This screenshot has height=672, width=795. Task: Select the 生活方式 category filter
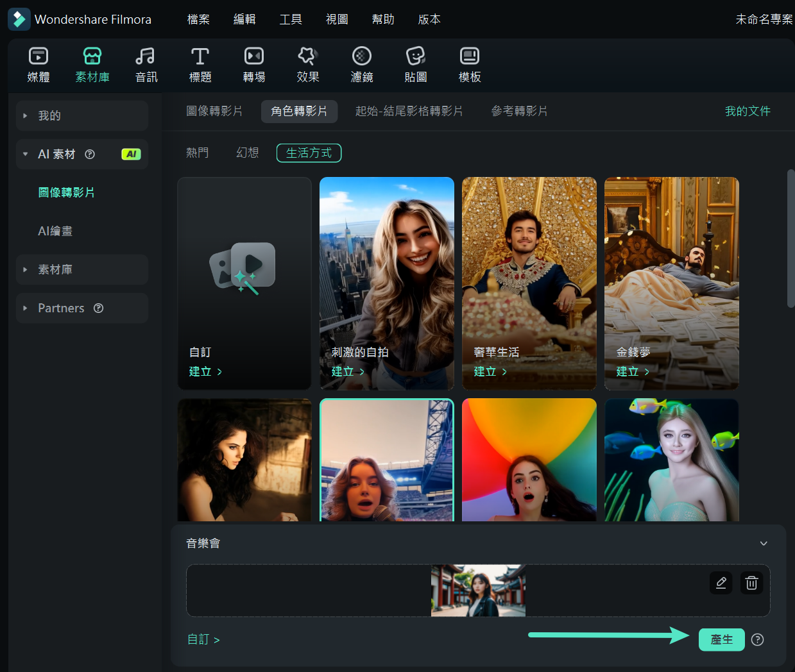(309, 153)
